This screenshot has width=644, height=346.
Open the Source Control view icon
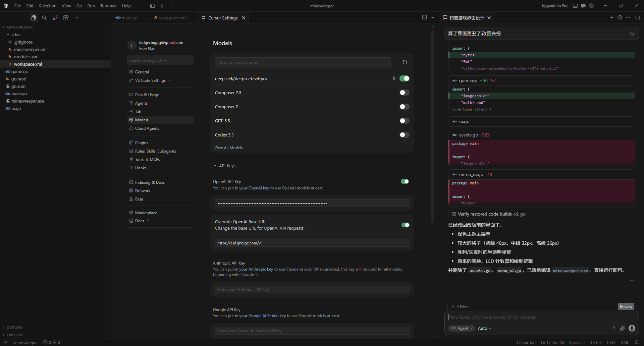coord(55,18)
